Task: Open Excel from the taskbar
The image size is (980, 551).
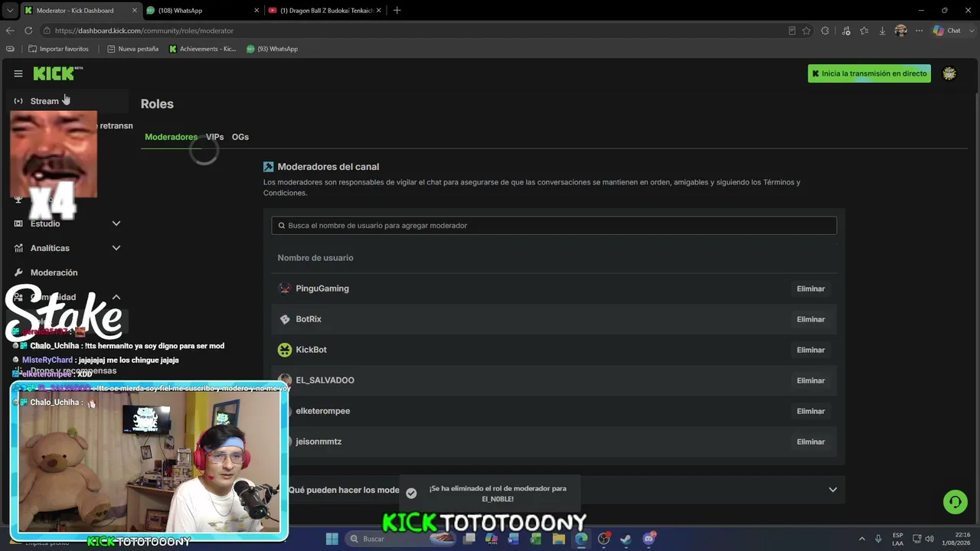Action: pyautogui.click(x=536, y=539)
